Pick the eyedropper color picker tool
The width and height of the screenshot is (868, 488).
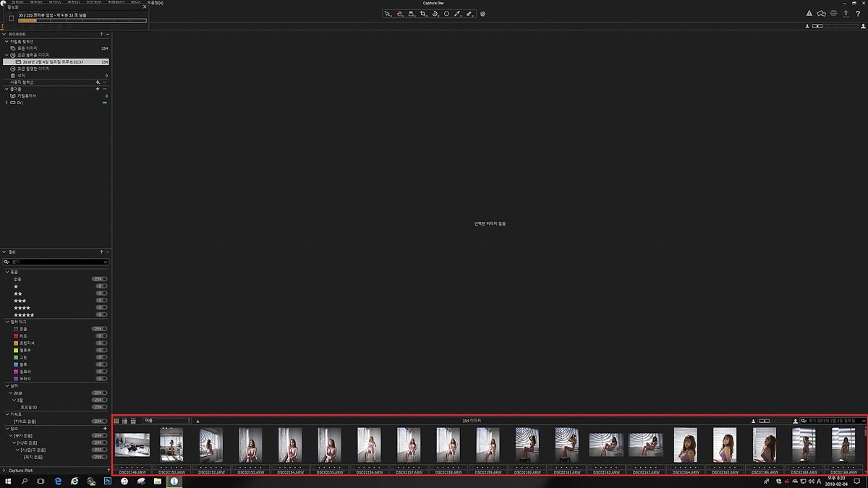pos(457,14)
